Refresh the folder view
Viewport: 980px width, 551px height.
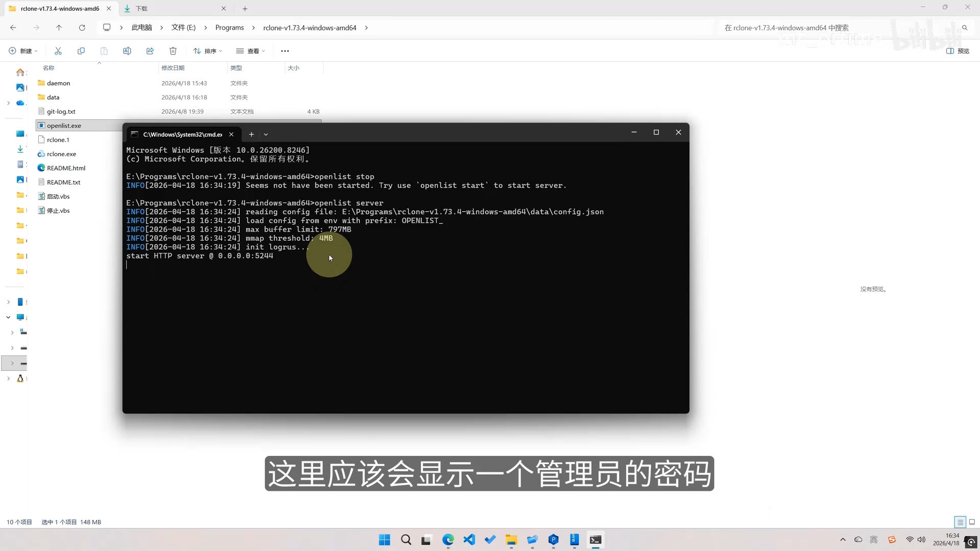pyautogui.click(x=82, y=28)
